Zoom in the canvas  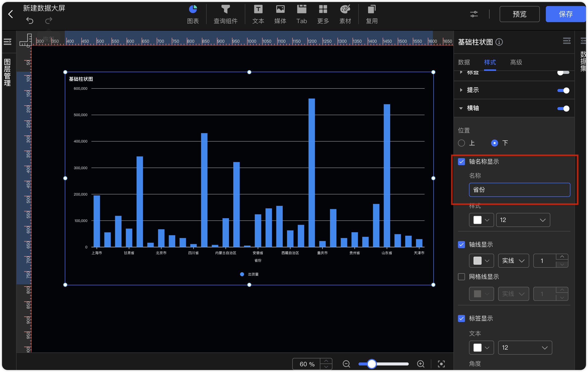(421, 364)
